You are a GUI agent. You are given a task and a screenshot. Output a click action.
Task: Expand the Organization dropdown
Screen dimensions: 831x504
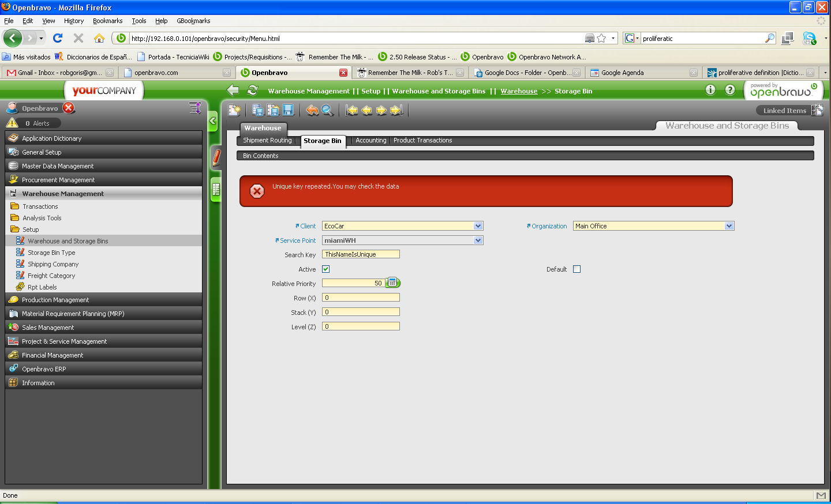(729, 226)
